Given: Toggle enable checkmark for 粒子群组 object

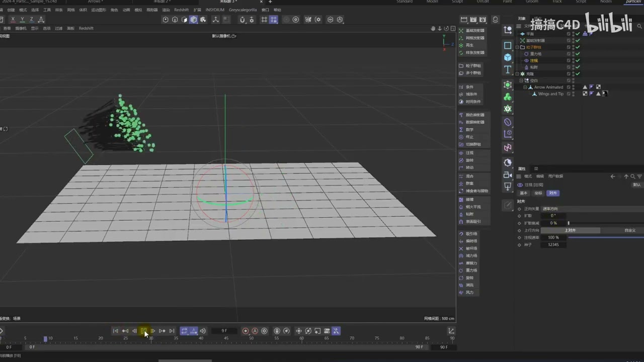Looking at the screenshot, I should tap(578, 47).
